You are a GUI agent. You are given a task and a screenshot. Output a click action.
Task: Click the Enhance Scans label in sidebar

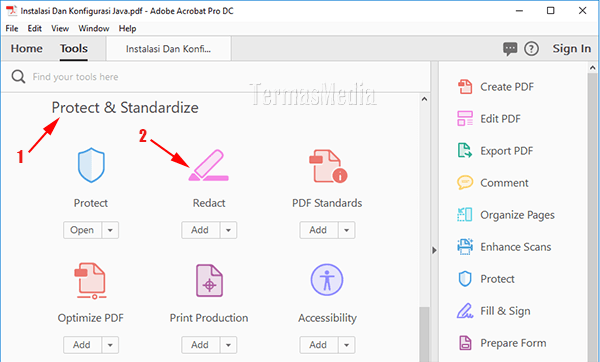click(x=516, y=247)
